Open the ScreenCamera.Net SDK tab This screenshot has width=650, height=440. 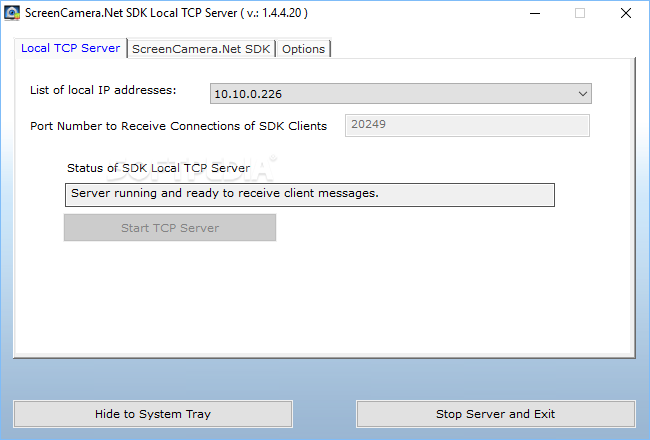pyautogui.click(x=201, y=49)
